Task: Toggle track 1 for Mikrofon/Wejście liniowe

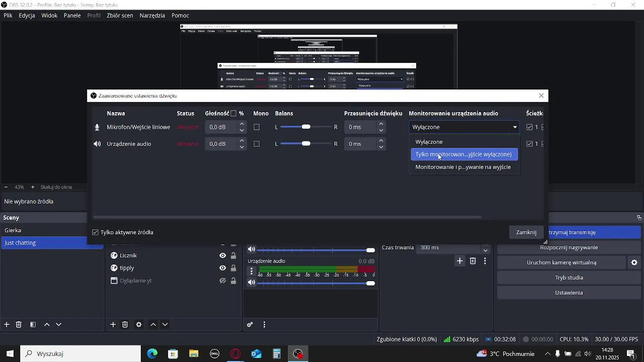Action: (x=529, y=127)
